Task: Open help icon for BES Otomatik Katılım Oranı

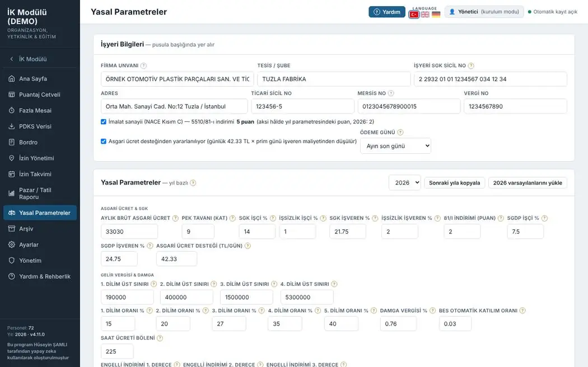Action: click(x=522, y=310)
